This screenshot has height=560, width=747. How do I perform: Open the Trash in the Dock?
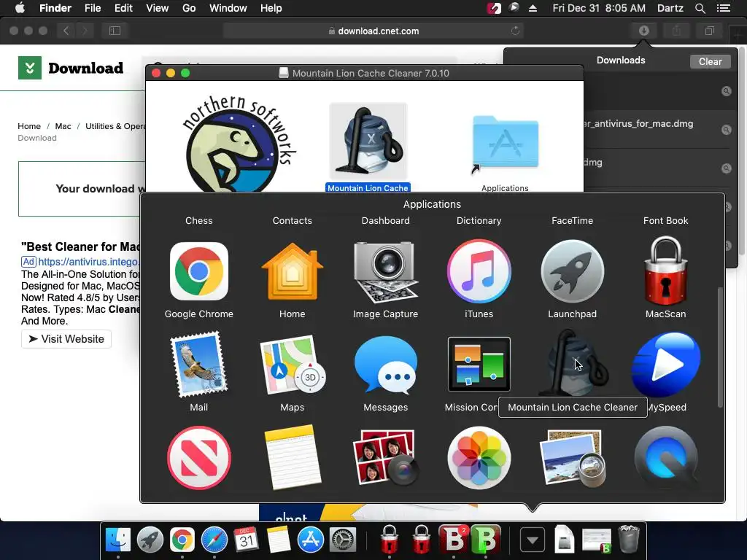628,539
